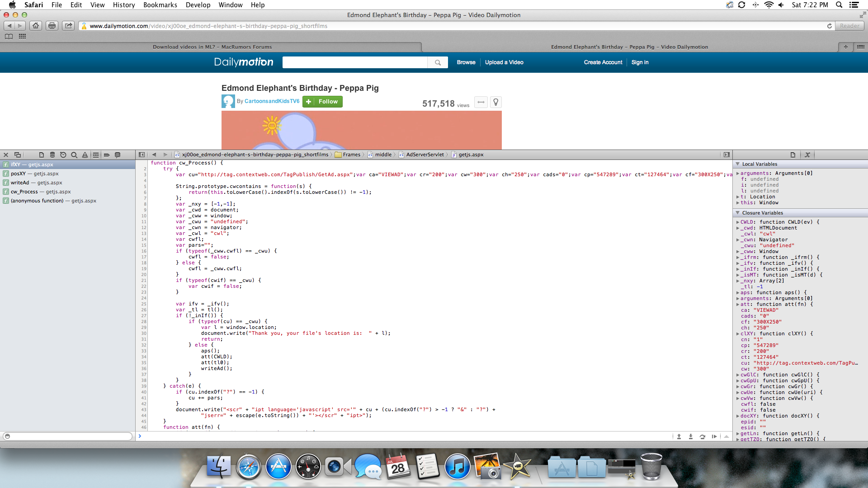Open the Timelines stopwatch icon
This screenshot has height=488, width=868.
[x=63, y=155]
